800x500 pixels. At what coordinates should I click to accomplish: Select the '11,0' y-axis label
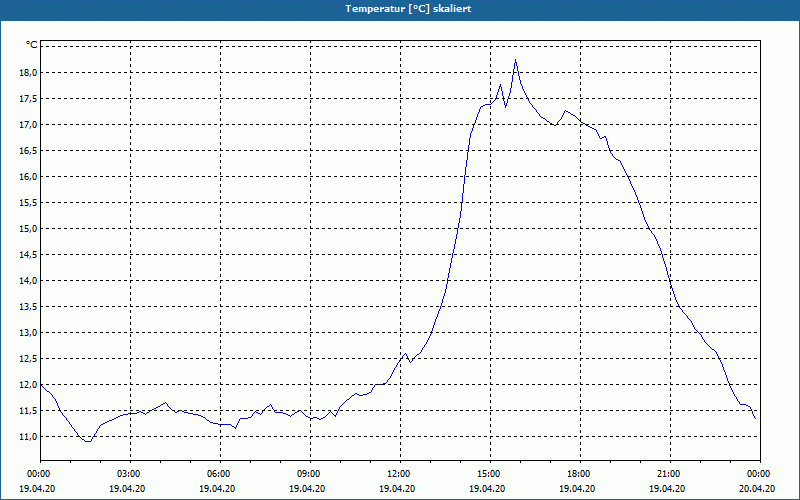(x=29, y=437)
